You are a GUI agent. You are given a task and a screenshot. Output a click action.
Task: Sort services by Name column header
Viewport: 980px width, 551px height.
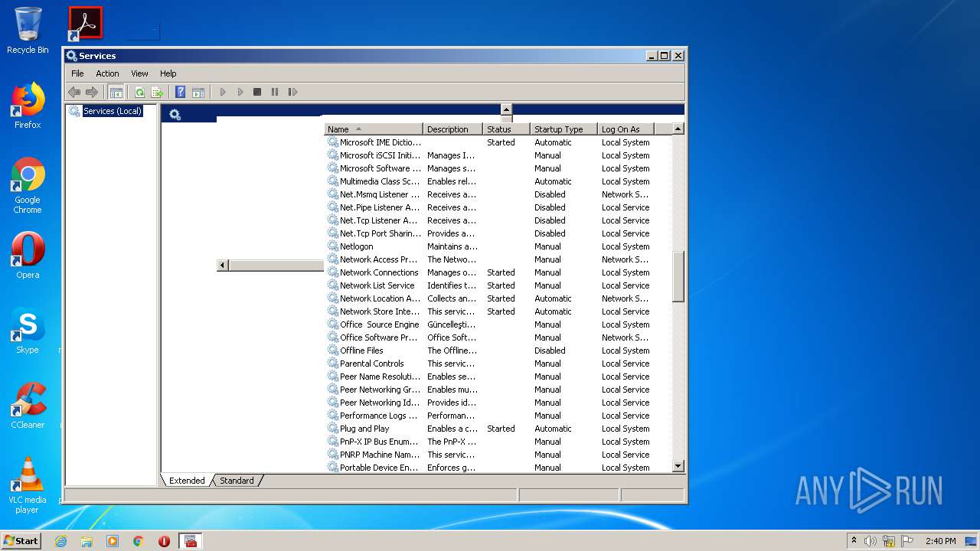click(x=374, y=129)
